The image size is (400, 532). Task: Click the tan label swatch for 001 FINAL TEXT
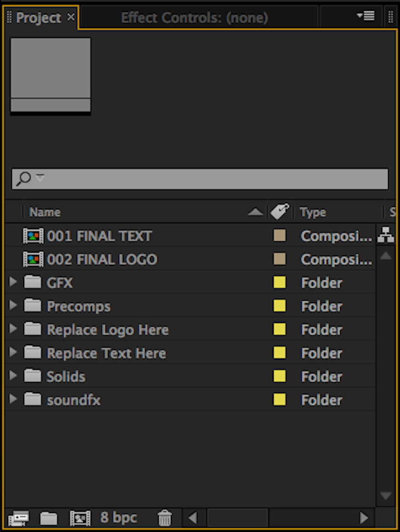280,235
